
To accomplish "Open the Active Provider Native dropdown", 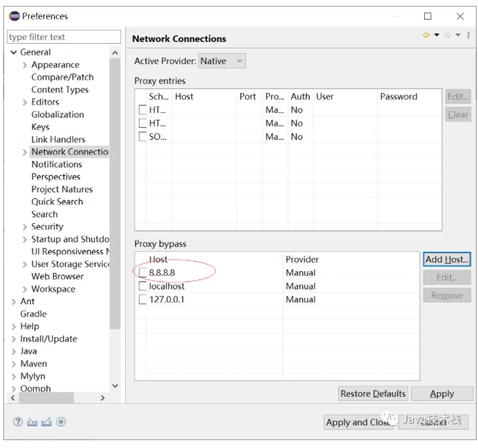I will click(x=222, y=61).
